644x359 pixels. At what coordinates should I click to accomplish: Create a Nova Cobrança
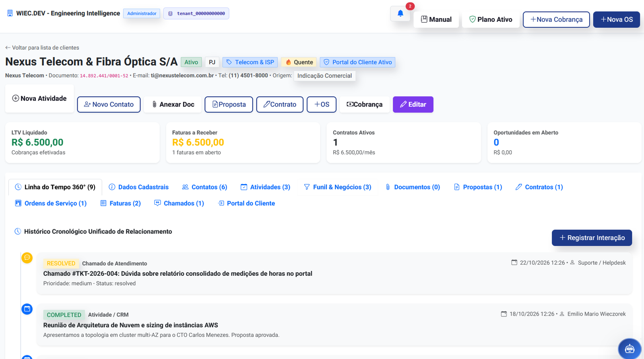click(x=556, y=19)
